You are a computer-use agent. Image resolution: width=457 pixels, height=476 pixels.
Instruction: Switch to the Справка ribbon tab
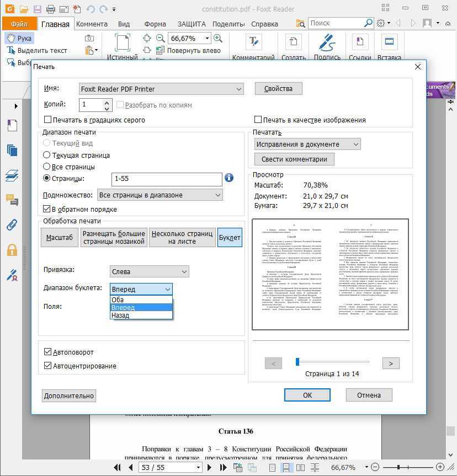click(x=264, y=24)
